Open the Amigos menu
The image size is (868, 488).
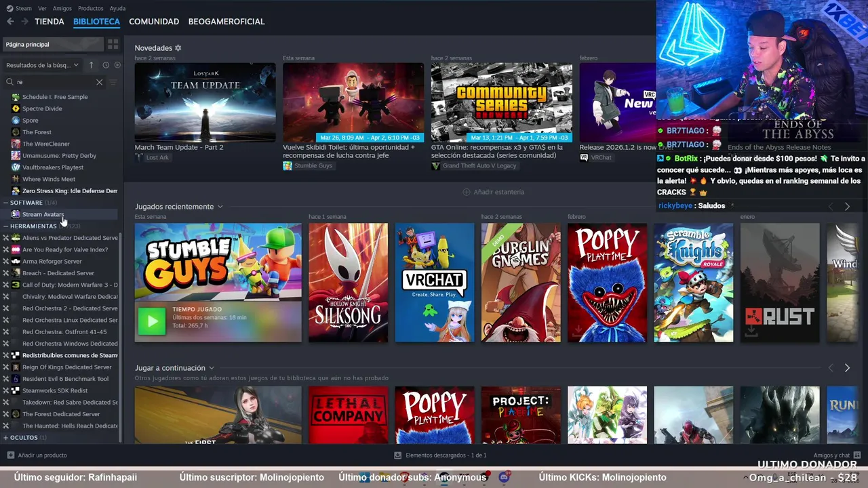pos(62,8)
